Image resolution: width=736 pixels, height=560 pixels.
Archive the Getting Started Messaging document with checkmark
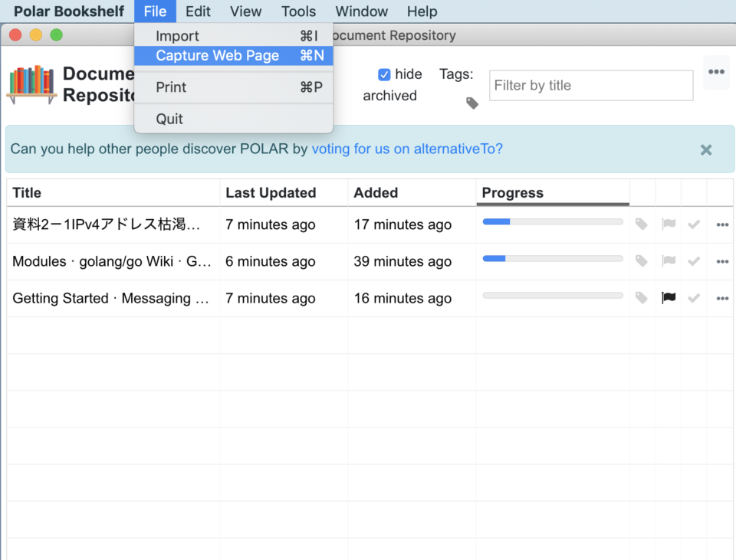pos(694,298)
